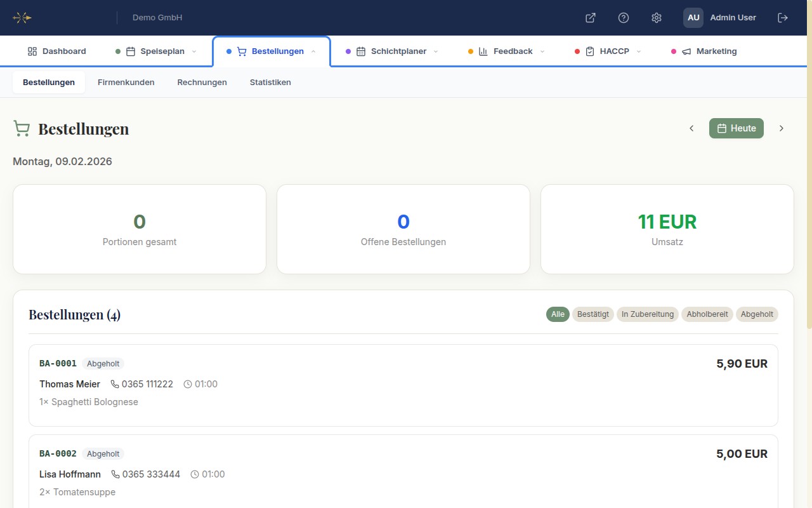This screenshot has width=812, height=508.
Task: Switch to the Firmenkunden sub-tab
Action: 126,83
